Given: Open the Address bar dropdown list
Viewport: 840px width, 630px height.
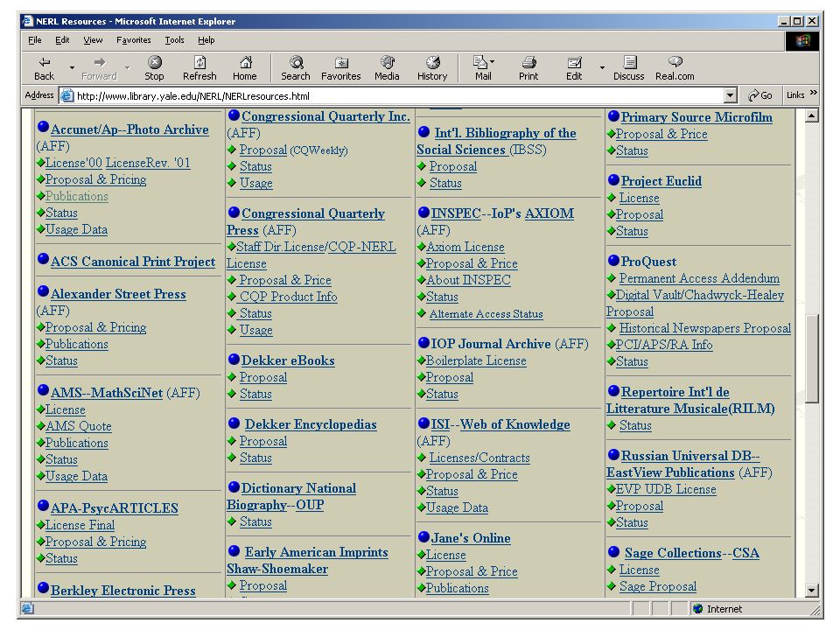Looking at the screenshot, I should click(730, 96).
